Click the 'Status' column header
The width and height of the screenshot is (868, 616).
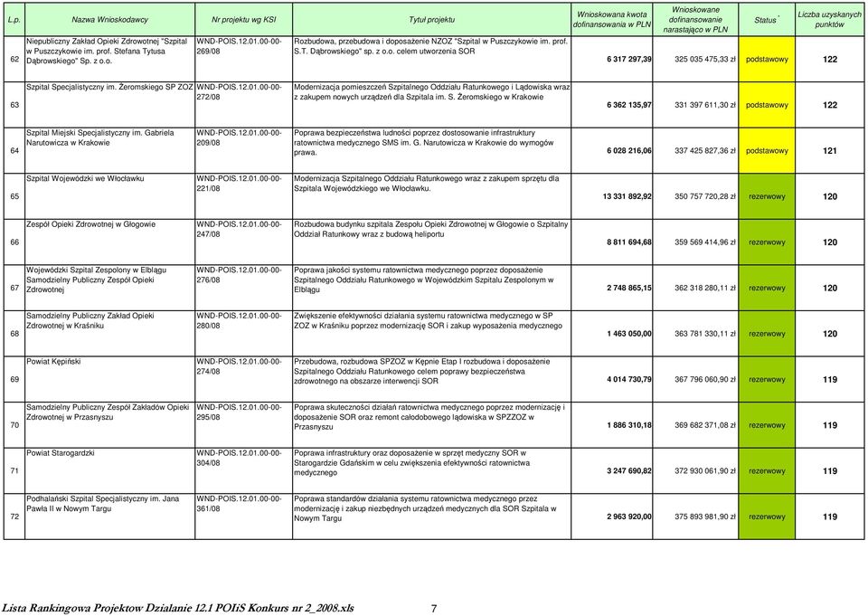pyautogui.click(x=767, y=20)
